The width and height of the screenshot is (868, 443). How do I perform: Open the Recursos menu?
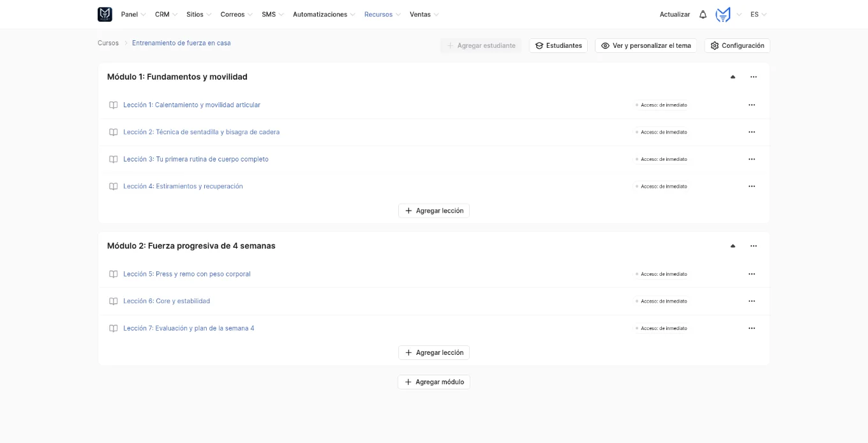click(383, 14)
